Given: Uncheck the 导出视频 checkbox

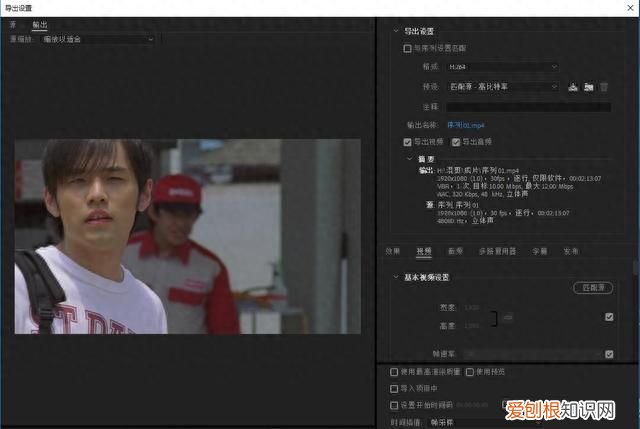Looking at the screenshot, I should (x=407, y=142).
